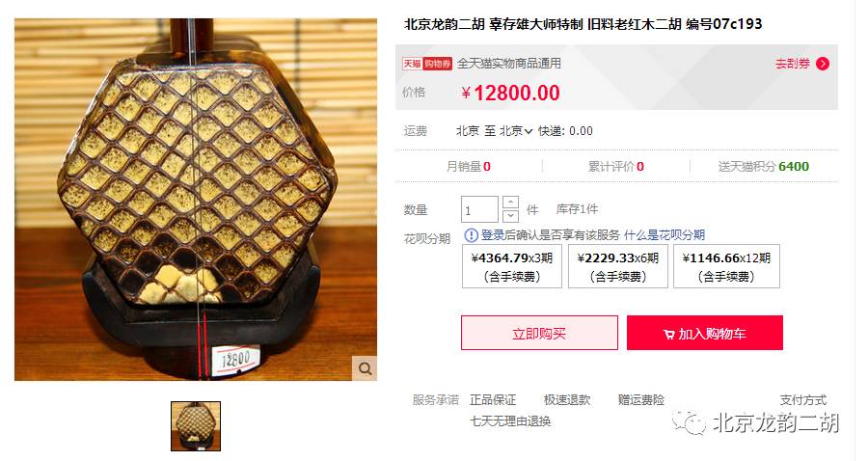Select the ¥2229.33x6期 installment option
This screenshot has height=461, width=868.
[618, 266]
